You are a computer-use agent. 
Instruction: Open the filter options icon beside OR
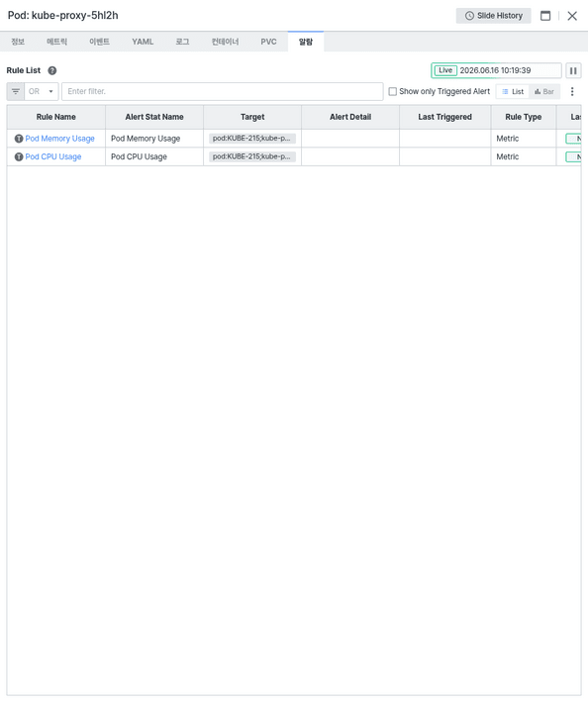(16, 91)
